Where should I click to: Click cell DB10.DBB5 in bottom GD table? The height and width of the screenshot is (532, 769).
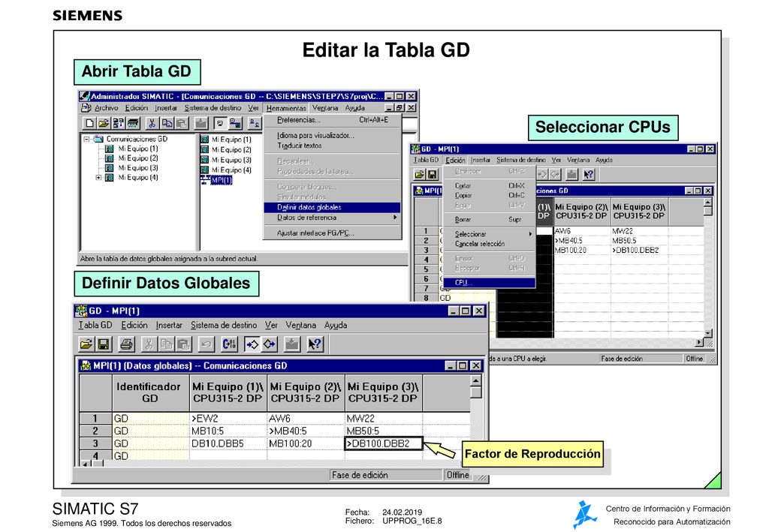pos(228,443)
